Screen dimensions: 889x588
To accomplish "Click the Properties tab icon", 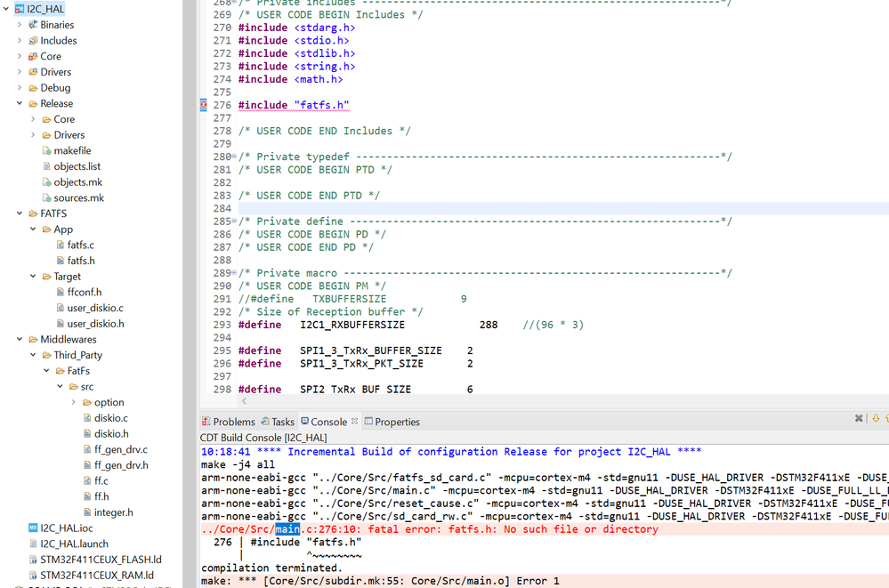I will (368, 422).
